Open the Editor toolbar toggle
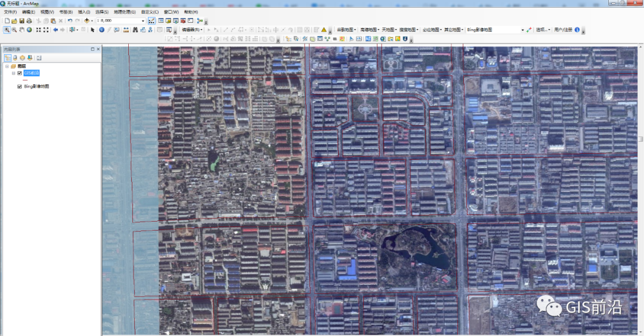Image resolution: width=644 pixels, height=336 pixels. [x=151, y=20]
